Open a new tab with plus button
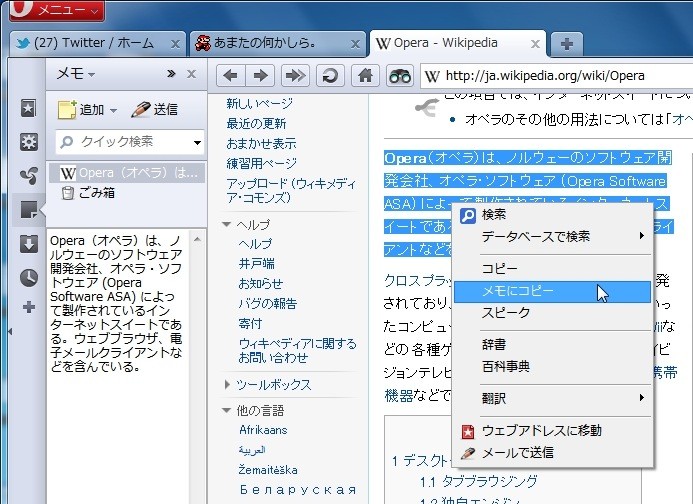The height and width of the screenshot is (504, 693). 567,44
